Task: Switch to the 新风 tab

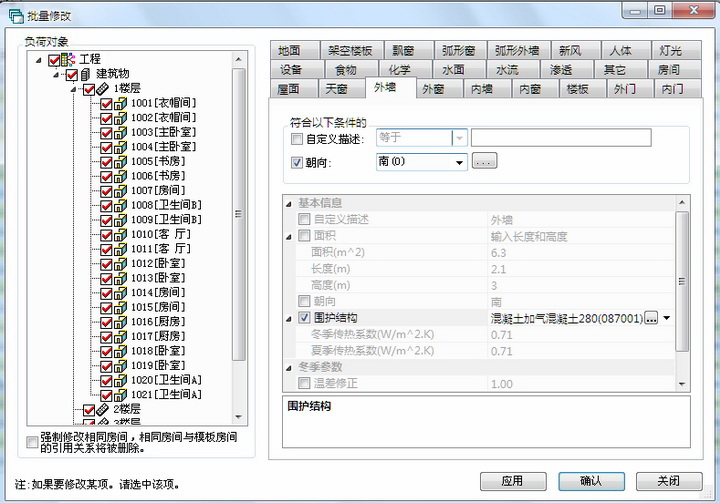Action: pos(576,50)
